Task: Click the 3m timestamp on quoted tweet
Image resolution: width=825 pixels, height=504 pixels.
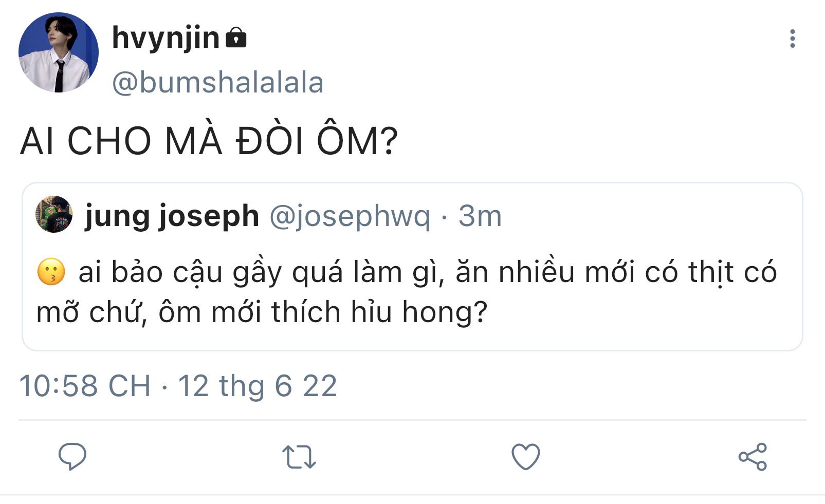Action: click(480, 216)
